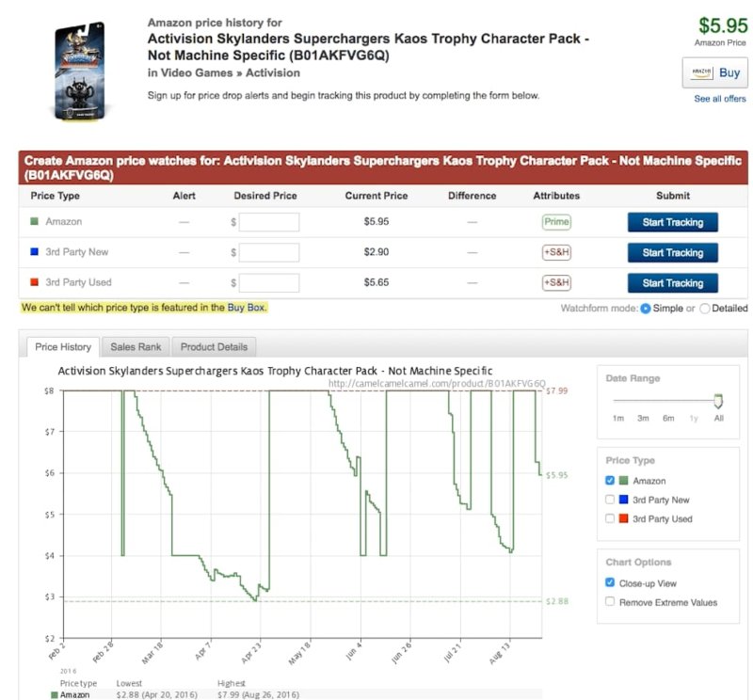Set date range to 6m
This screenshot has width=753, height=700.
(668, 418)
